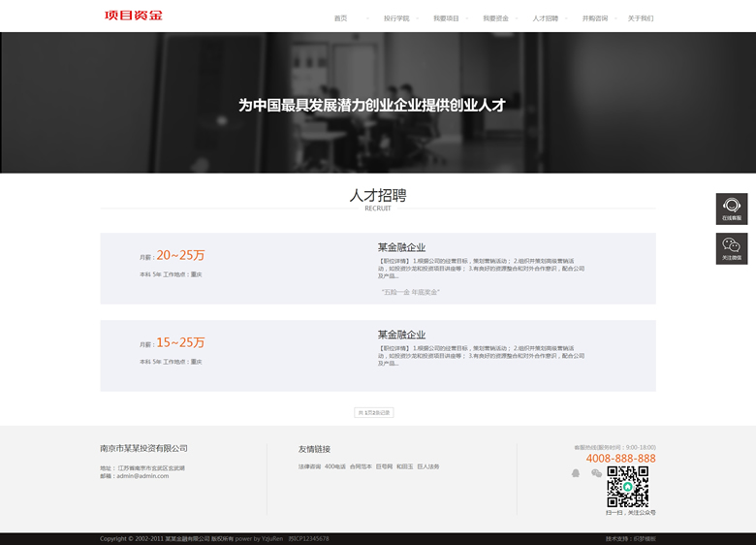Open the second 某金融企业 job titled 15~25万
The height and width of the screenshot is (545, 756).
(401, 335)
